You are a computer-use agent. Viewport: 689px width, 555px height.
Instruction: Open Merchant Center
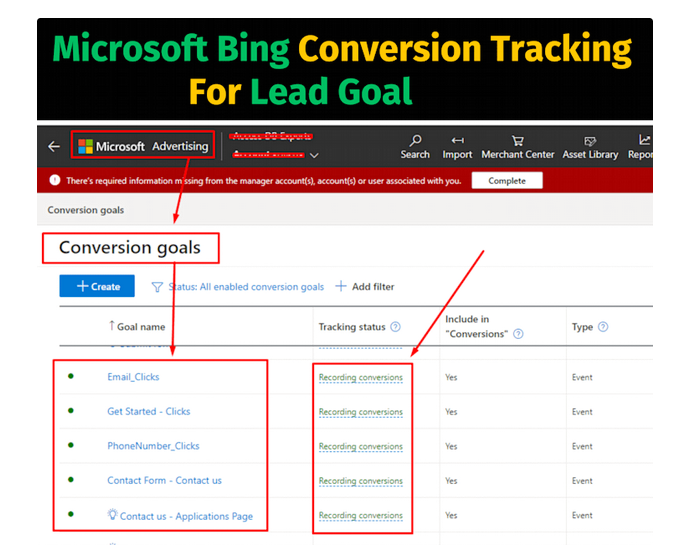(518, 147)
